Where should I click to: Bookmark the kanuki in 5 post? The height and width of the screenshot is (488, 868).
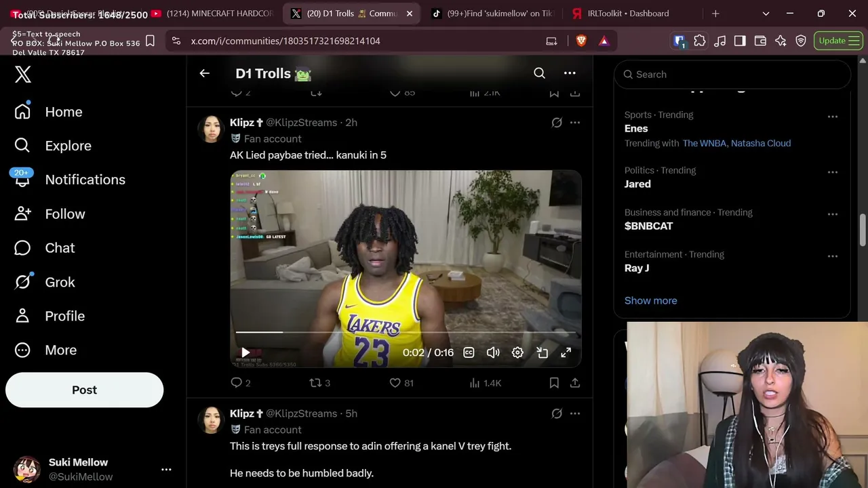[x=554, y=383]
